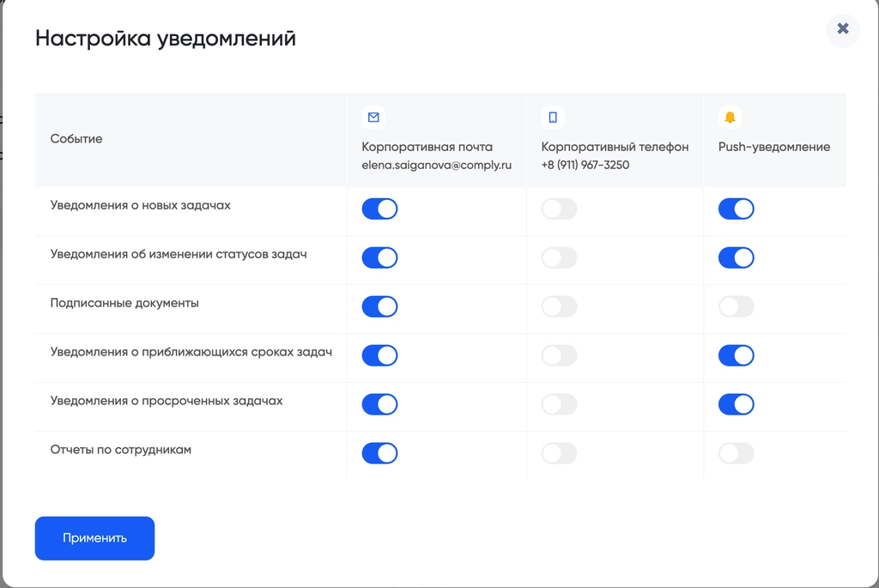Enable phone alerts for new tasks
The height and width of the screenshot is (588, 879).
click(x=559, y=209)
